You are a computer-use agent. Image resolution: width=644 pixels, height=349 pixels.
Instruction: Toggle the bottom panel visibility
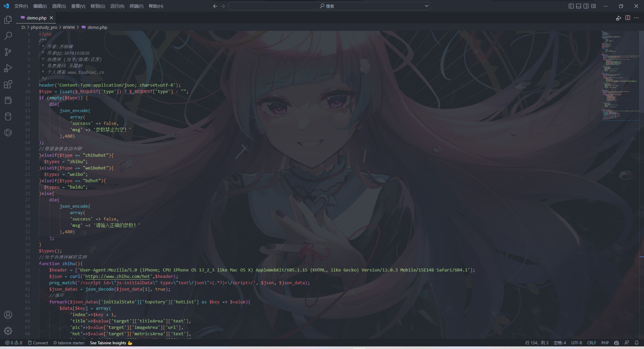pyautogui.click(x=579, y=6)
